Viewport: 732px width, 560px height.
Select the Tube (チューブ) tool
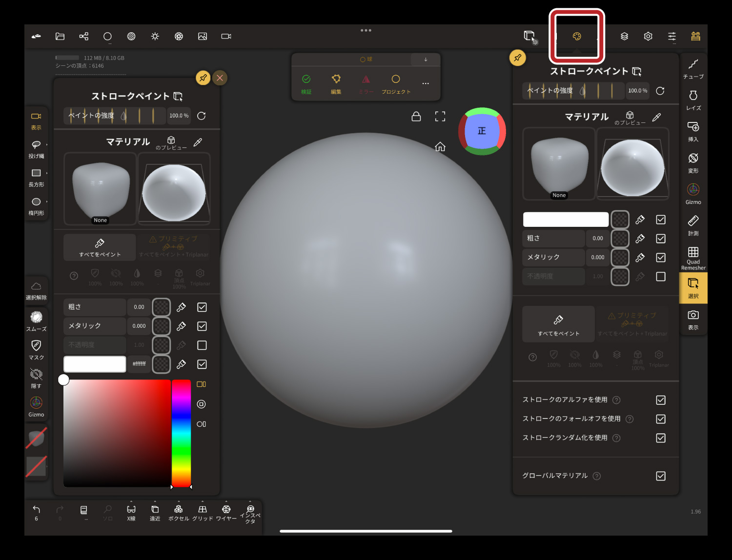tap(693, 68)
